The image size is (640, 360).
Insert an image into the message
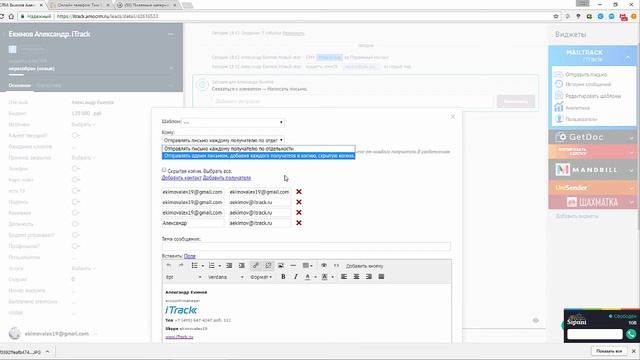pos(281,266)
